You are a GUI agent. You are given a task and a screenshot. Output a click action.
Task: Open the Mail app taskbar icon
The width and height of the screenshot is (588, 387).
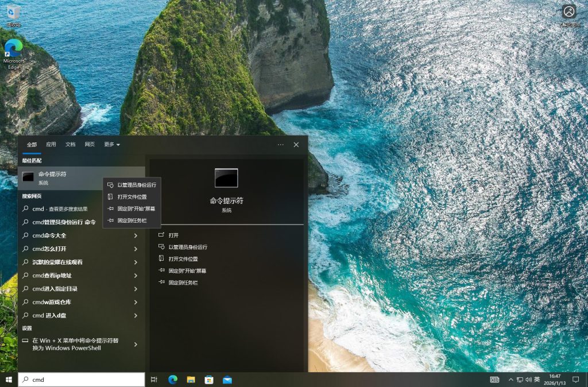click(x=227, y=380)
